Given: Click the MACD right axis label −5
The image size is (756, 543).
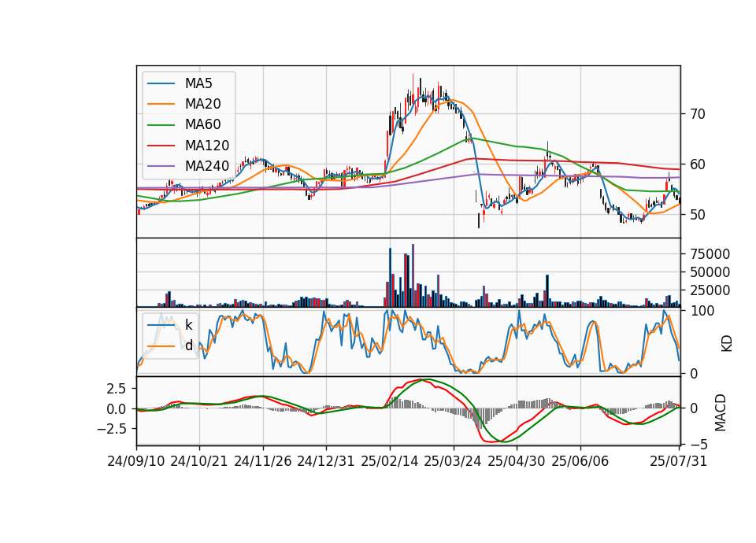Looking at the screenshot, I should click(699, 444).
